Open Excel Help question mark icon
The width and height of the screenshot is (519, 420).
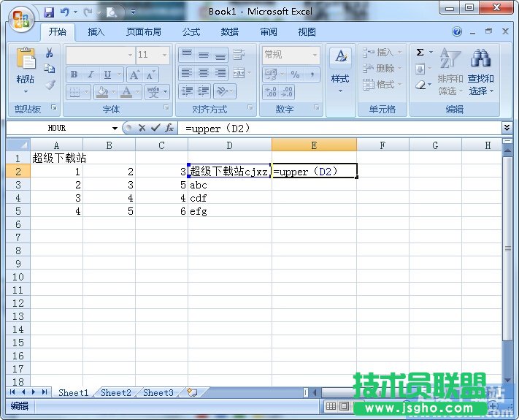[457, 32]
